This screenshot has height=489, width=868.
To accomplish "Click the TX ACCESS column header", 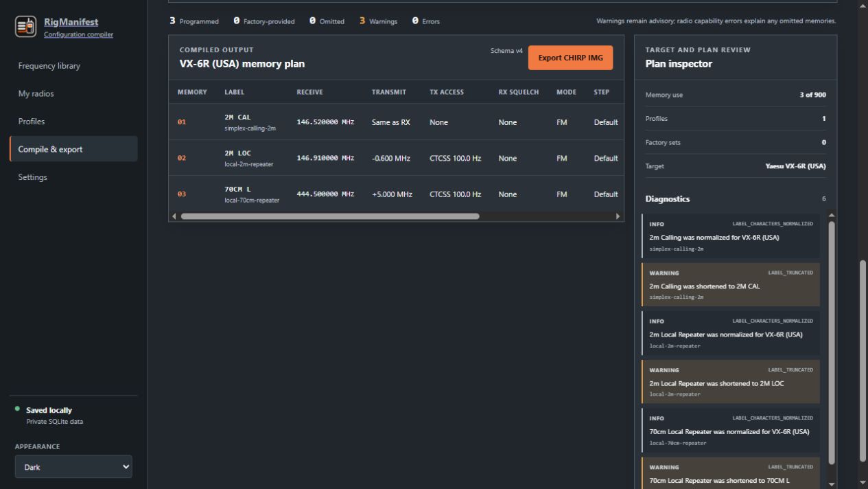I will click(447, 92).
